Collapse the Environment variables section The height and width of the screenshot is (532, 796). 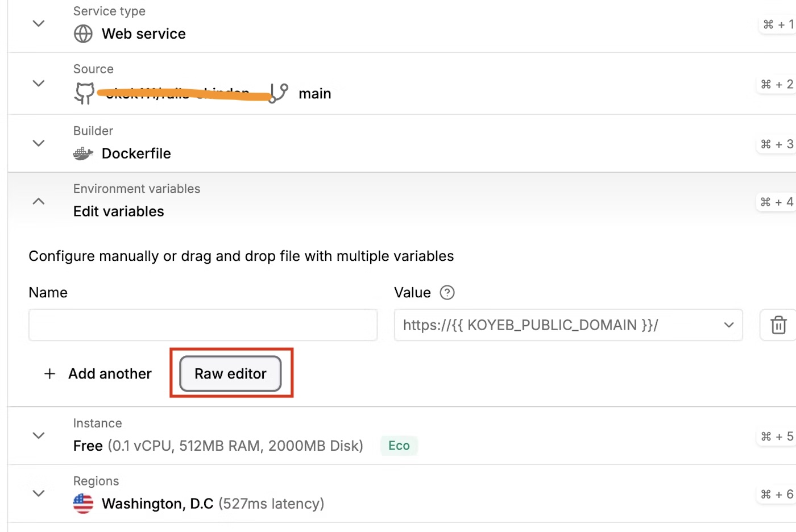(x=38, y=201)
